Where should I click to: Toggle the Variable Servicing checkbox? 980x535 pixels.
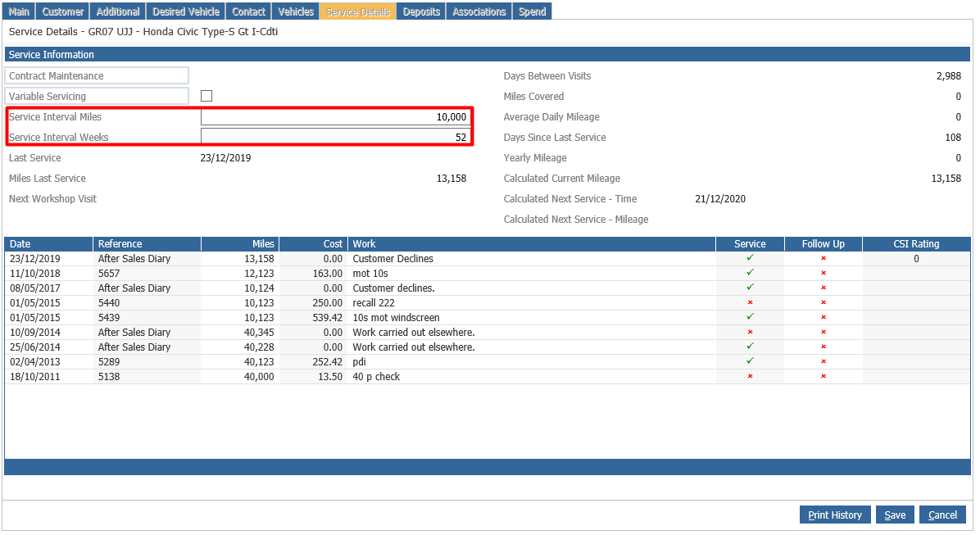coord(206,95)
